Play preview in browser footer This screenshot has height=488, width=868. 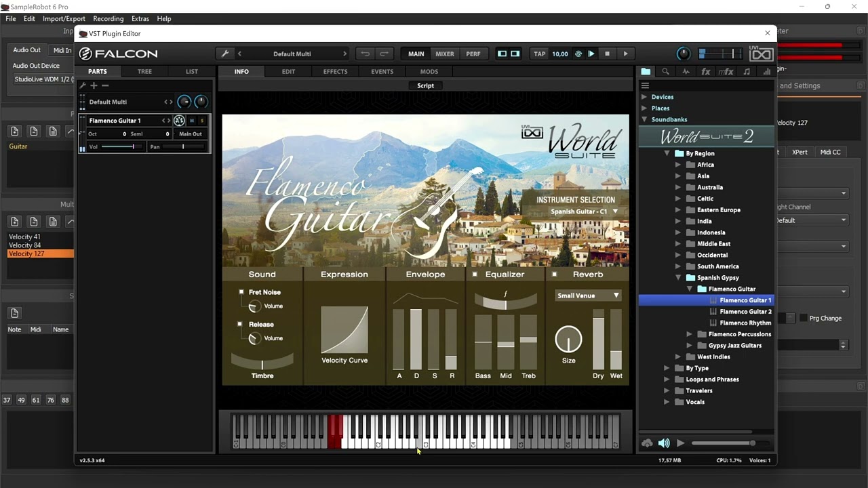coord(681,443)
